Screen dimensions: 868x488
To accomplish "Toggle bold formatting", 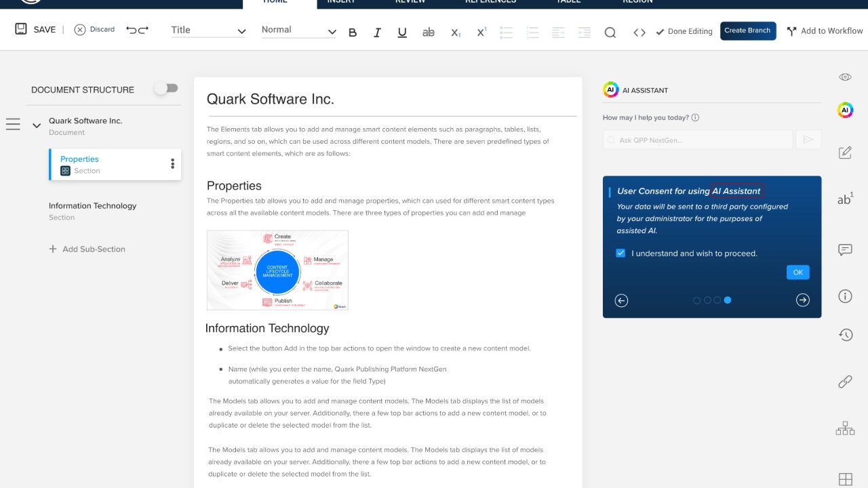I will coord(353,32).
